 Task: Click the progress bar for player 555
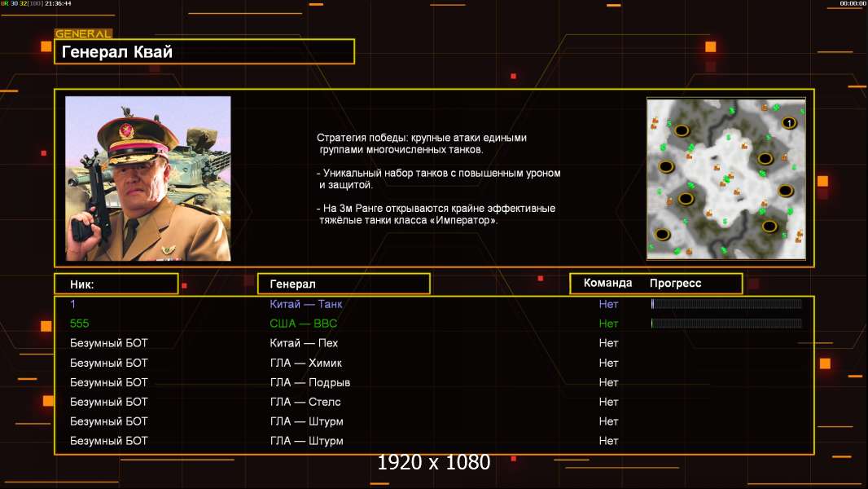pyautogui.click(x=726, y=324)
